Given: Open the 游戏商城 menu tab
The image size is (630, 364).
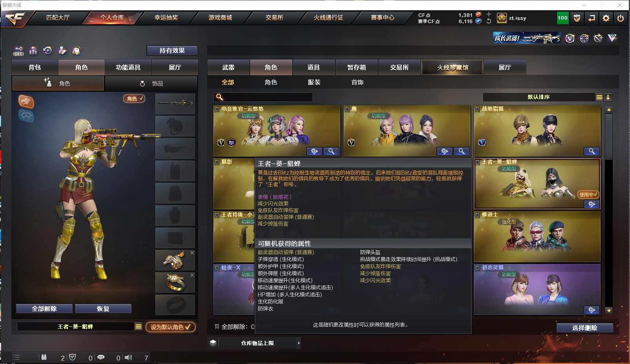Looking at the screenshot, I should pyautogui.click(x=220, y=18).
